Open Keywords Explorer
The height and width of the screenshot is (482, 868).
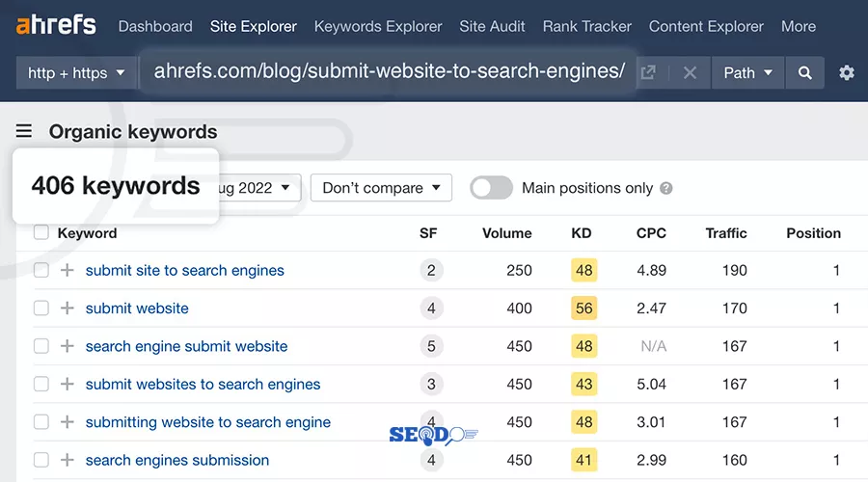(x=378, y=26)
